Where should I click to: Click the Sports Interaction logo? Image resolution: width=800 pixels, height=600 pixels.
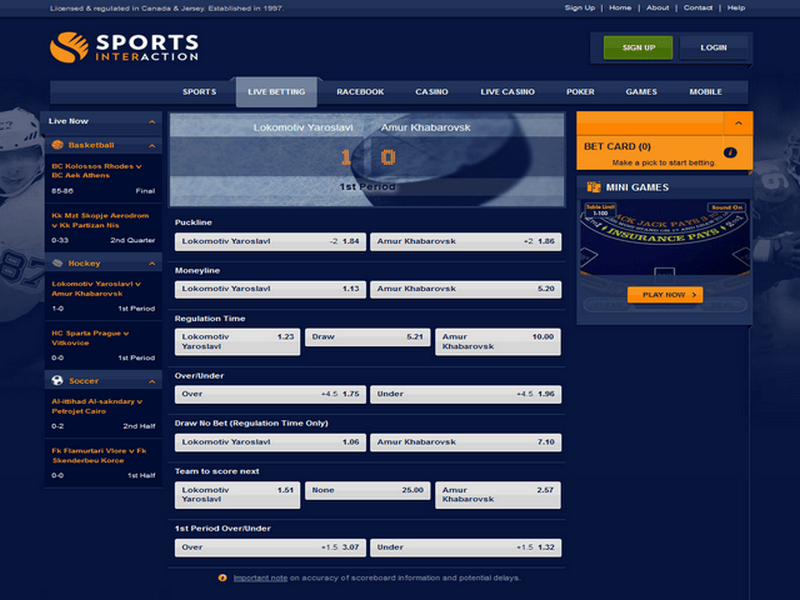tap(124, 47)
